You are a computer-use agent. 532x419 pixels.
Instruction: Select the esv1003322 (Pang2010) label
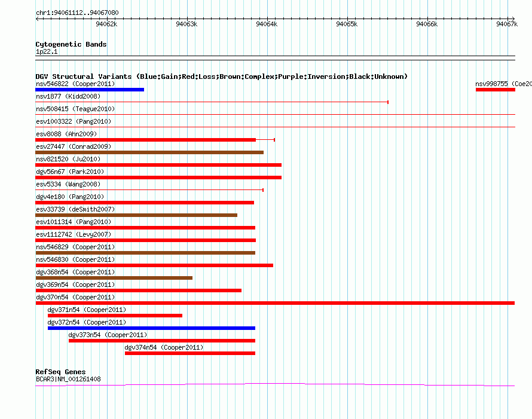(x=74, y=121)
